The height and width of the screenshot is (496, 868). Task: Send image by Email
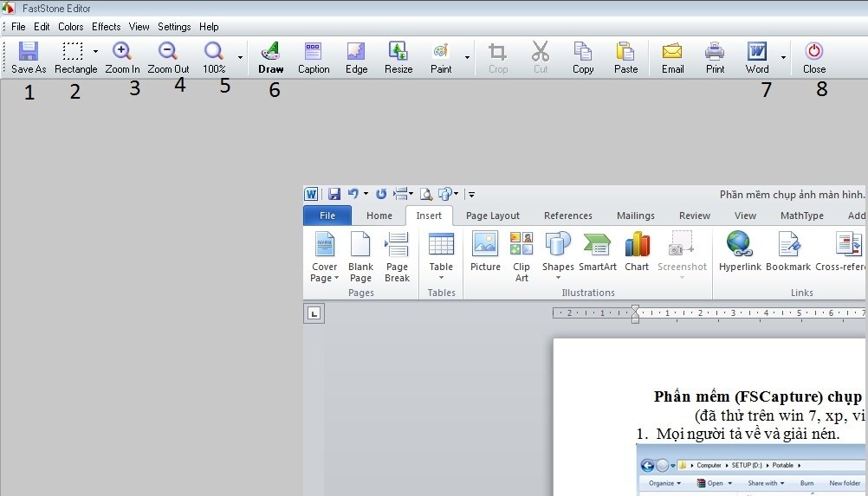672,57
